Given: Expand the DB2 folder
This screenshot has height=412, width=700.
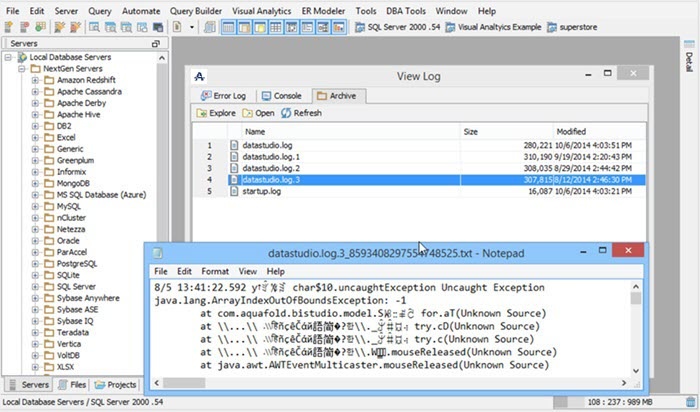Looking at the screenshot, I should click(x=35, y=126).
